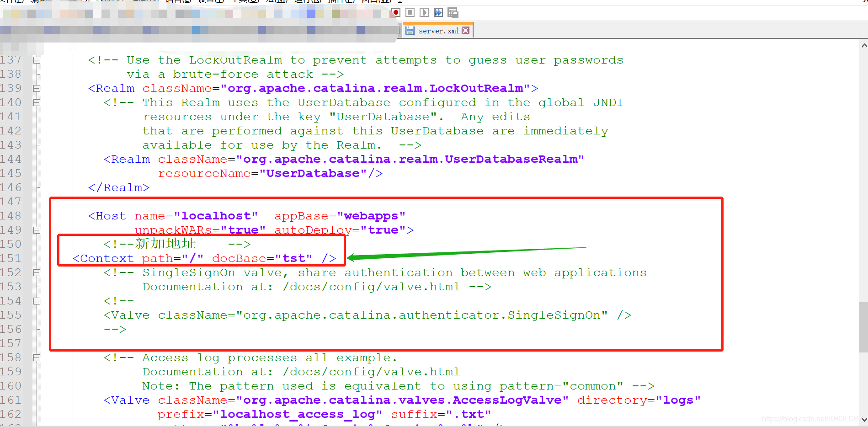
Task: Click "org.apache.catalina.realm.LockOutRealm" class name
Action: coord(375,88)
